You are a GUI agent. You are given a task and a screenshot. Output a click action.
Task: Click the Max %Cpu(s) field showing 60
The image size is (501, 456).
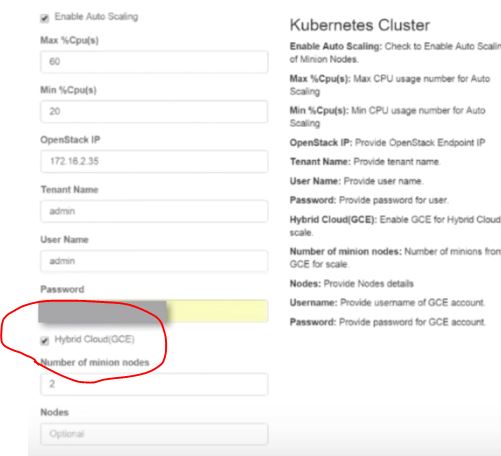point(154,62)
